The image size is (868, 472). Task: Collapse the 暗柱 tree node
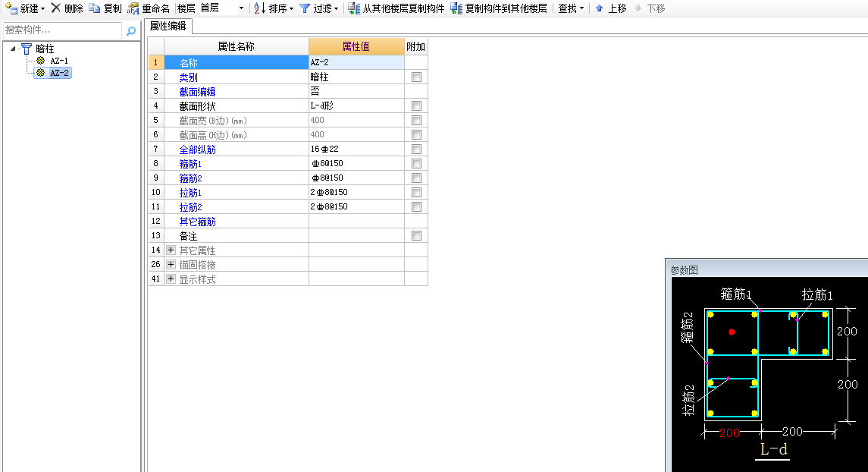[x=14, y=49]
